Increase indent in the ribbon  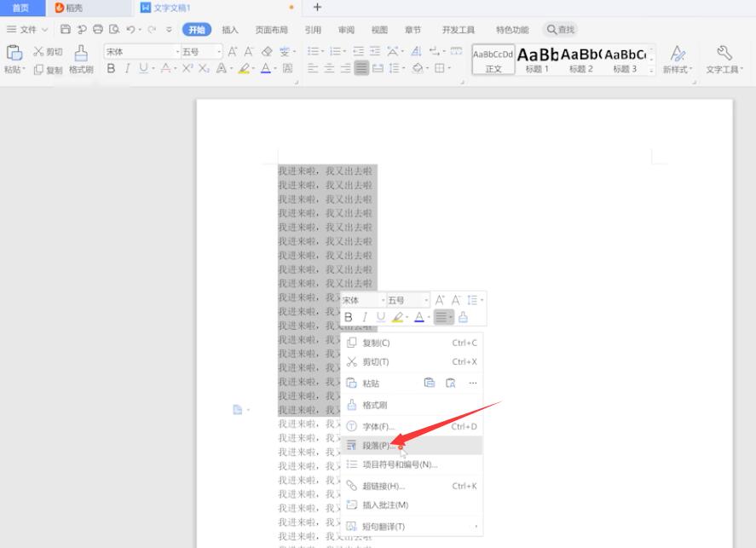coord(375,51)
